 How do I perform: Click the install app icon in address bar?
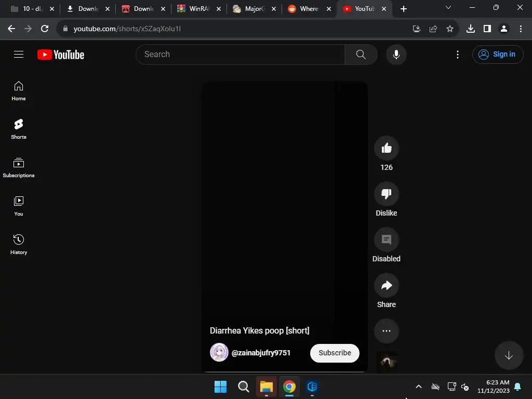[417, 29]
